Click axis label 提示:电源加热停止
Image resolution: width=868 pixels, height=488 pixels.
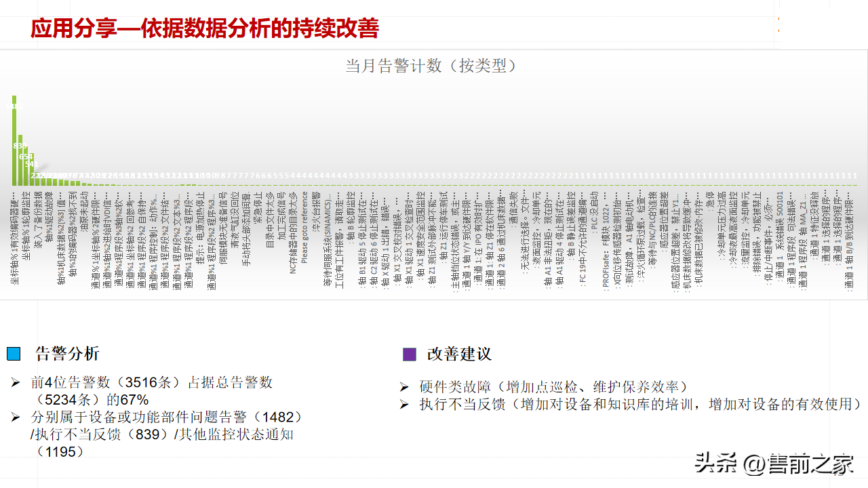tap(199, 229)
